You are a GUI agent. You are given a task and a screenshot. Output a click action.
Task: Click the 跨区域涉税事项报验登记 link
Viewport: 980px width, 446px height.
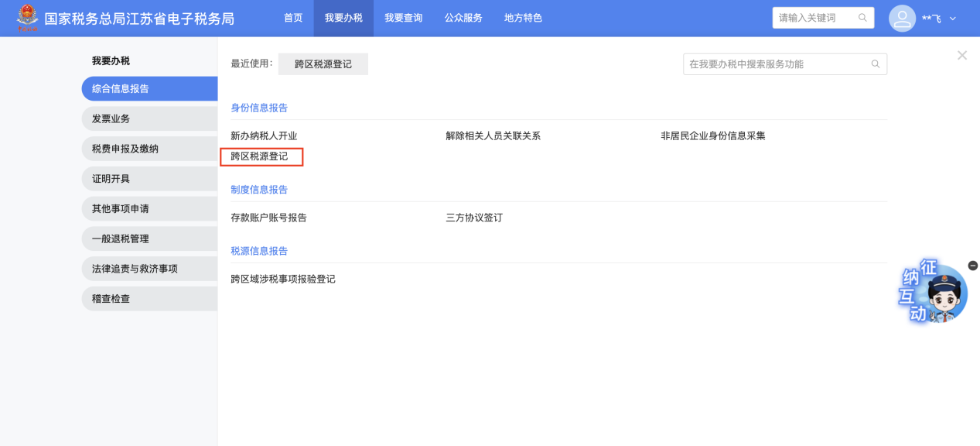tap(283, 279)
